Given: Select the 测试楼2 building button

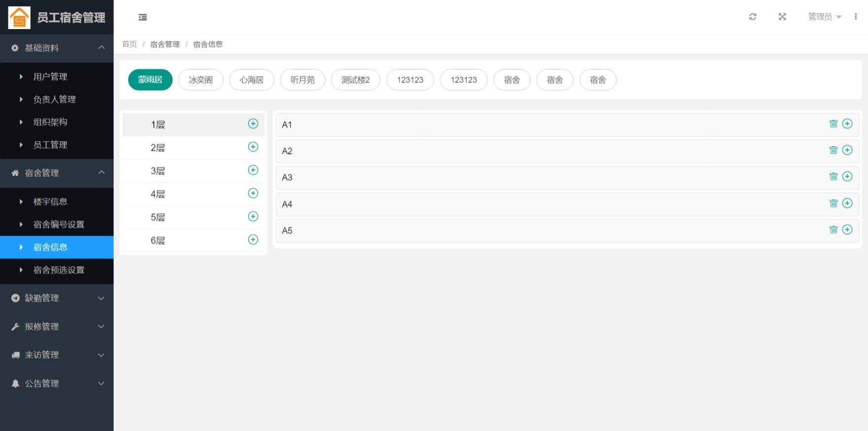Looking at the screenshot, I should click(355, 80).
